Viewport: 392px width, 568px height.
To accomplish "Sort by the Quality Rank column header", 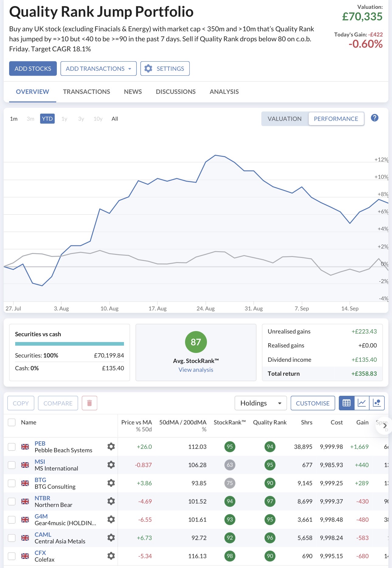I will (x=270, y=422).
